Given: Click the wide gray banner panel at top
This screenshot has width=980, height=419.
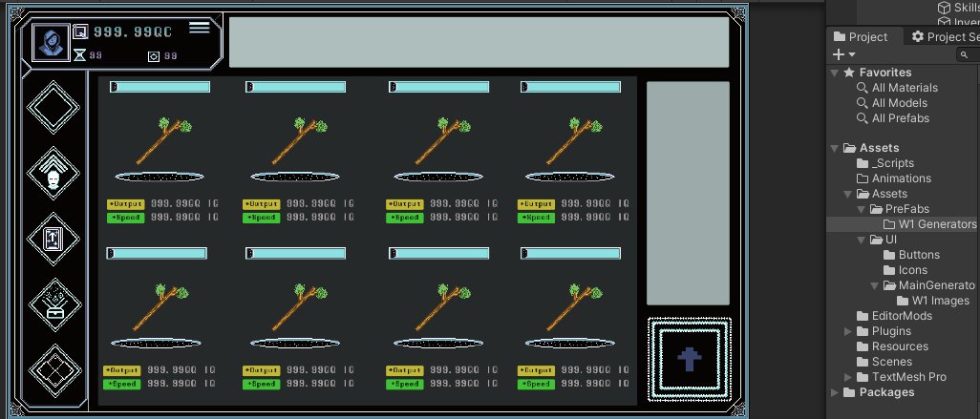Looking at the screenshot, I should [479, 42].
